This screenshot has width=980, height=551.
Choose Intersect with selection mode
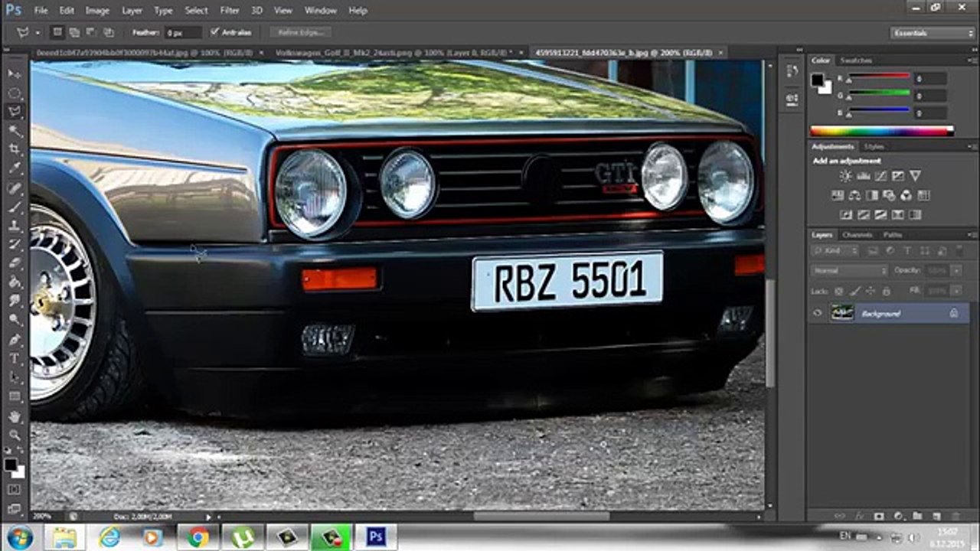(109, 33)
